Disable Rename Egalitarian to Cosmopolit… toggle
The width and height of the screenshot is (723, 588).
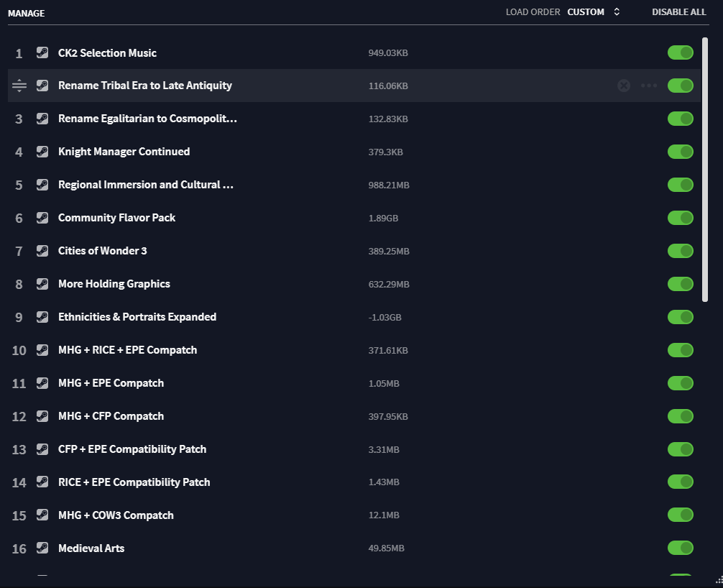tap(680, 119)
